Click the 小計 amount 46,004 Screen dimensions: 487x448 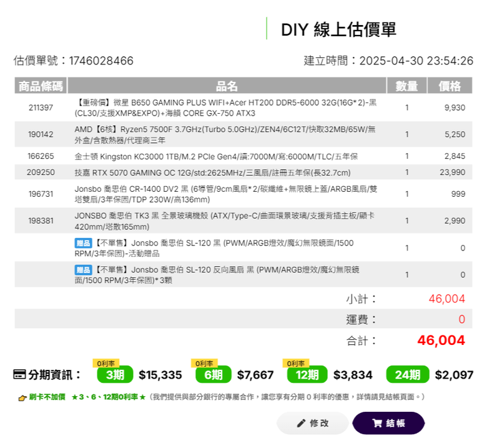(x=447, y=299)
